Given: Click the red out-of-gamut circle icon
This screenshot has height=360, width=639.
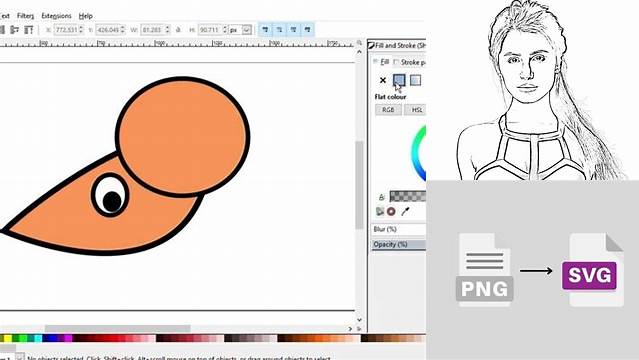Looking at the screenshot, I should pos(391,211).
